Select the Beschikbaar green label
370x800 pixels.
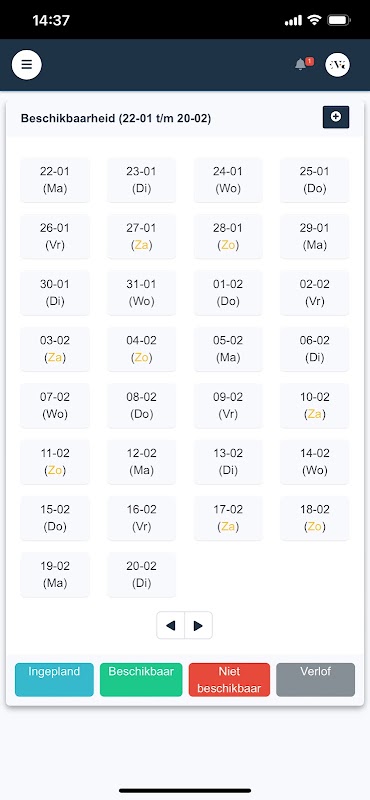(x=141, y=680)
